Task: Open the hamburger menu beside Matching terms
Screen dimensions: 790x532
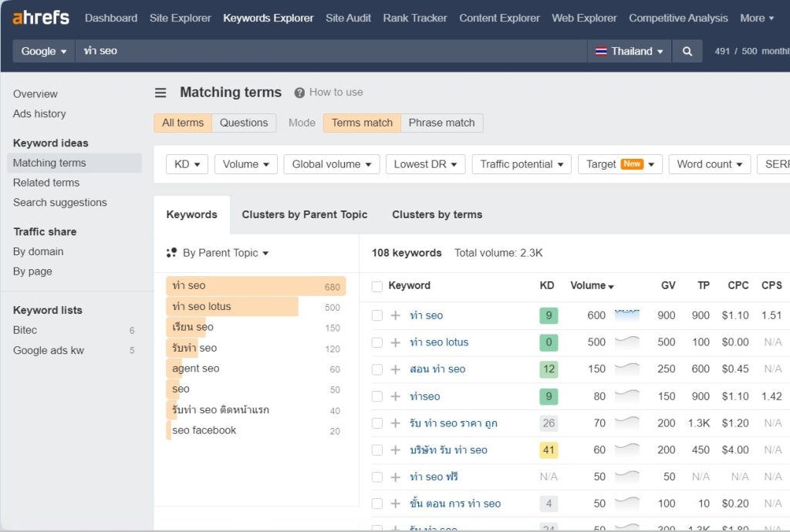Action: pos(160,93)
